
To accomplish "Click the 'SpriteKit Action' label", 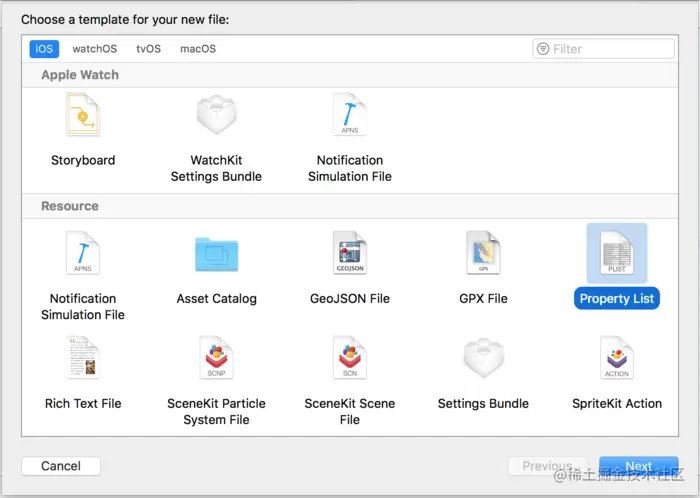I will [617, 403].
